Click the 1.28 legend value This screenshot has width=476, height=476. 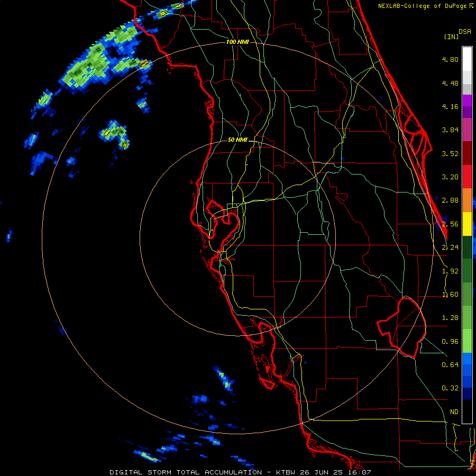450,317
